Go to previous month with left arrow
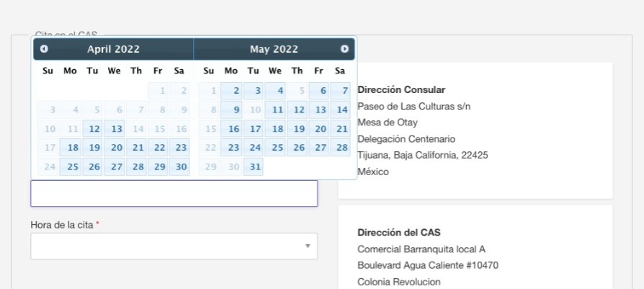The height and width of the screenshot is (289, 644). click(x=44, y=49)
